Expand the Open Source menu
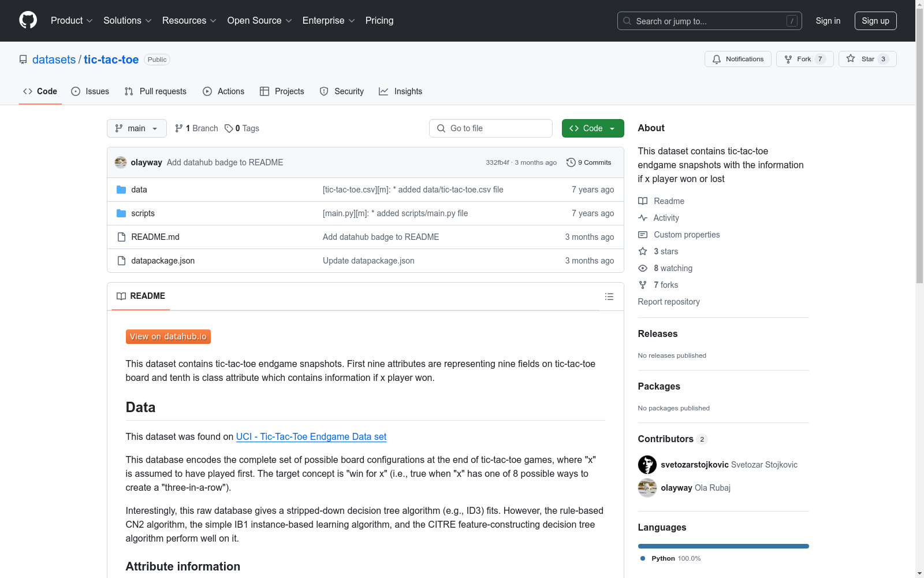Image resolution: width=924 pixels, height=578 pixels. click(260, 21)
